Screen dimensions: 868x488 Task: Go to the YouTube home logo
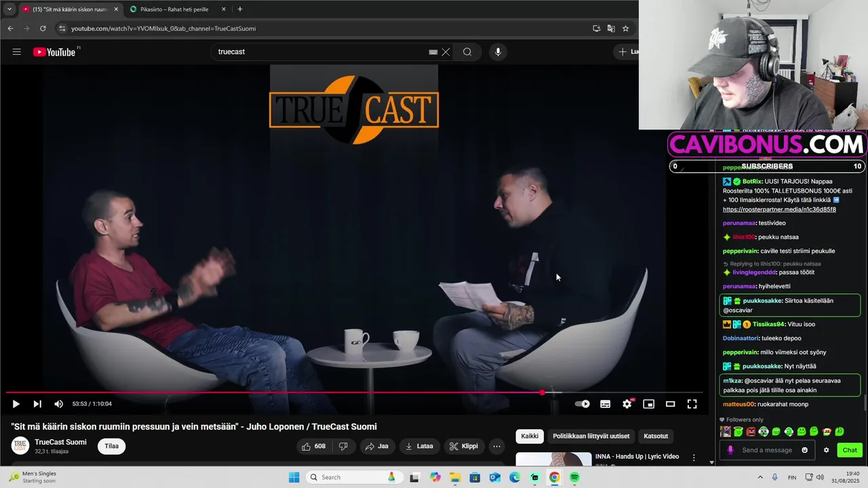[x=54, y=52]
